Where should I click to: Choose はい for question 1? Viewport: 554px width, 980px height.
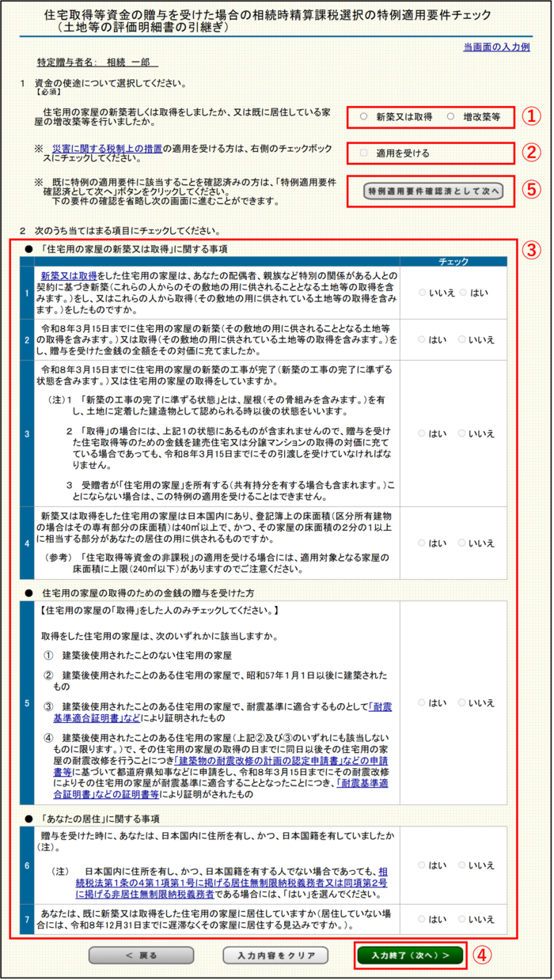(x=463, y=293)
